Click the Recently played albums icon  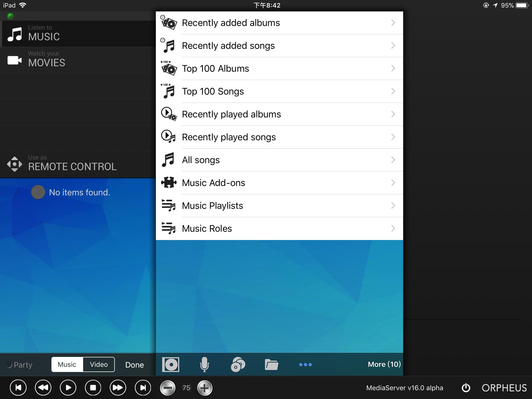[x=169, y=114]
